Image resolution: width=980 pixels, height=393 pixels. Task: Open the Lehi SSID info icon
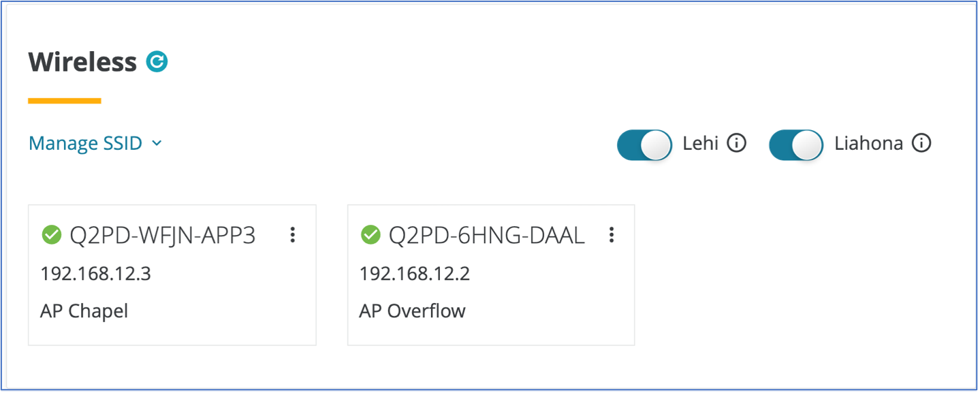[736, 143]
